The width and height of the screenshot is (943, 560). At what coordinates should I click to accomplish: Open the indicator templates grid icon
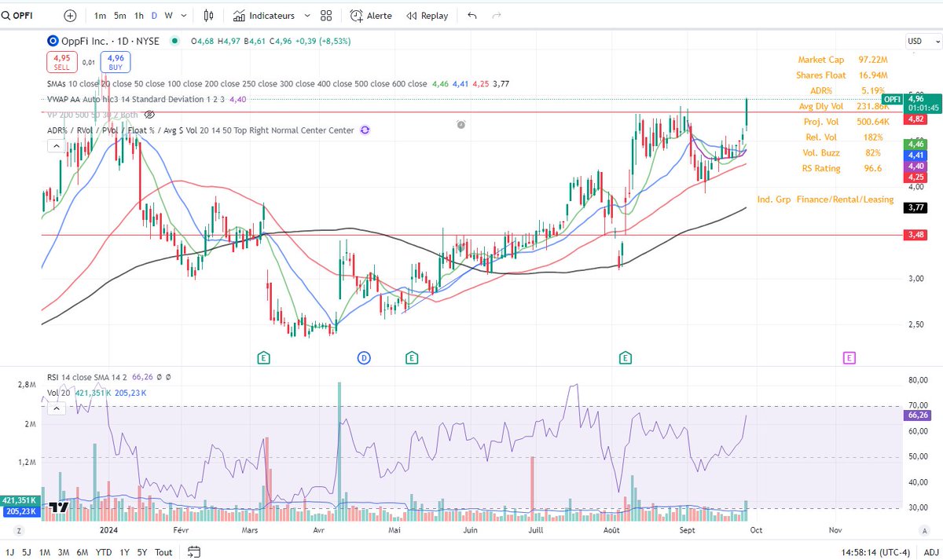click(x=326, y=16)
